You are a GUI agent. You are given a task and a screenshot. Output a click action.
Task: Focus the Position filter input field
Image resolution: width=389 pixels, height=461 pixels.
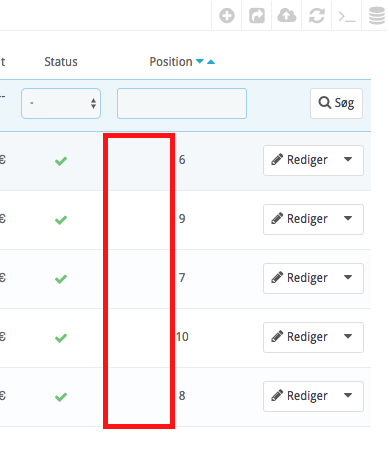click(182, 103)
